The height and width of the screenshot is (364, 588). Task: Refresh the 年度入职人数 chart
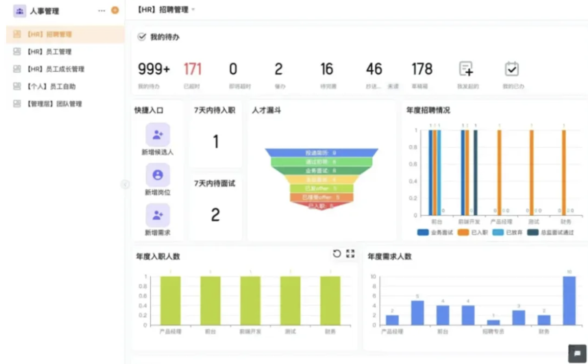point(337,253)
